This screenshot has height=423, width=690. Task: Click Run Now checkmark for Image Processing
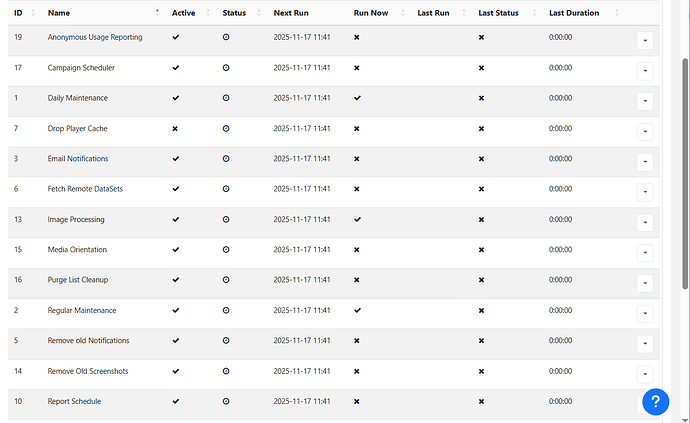point(358,219)
